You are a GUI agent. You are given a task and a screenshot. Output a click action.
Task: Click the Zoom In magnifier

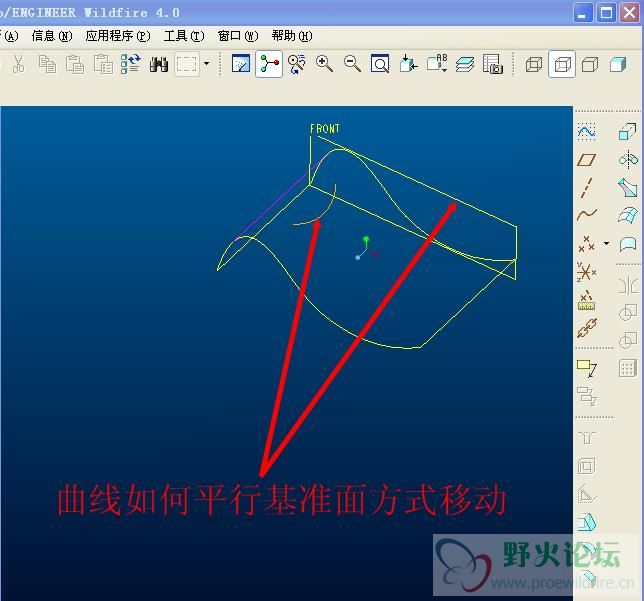[324, 64]
